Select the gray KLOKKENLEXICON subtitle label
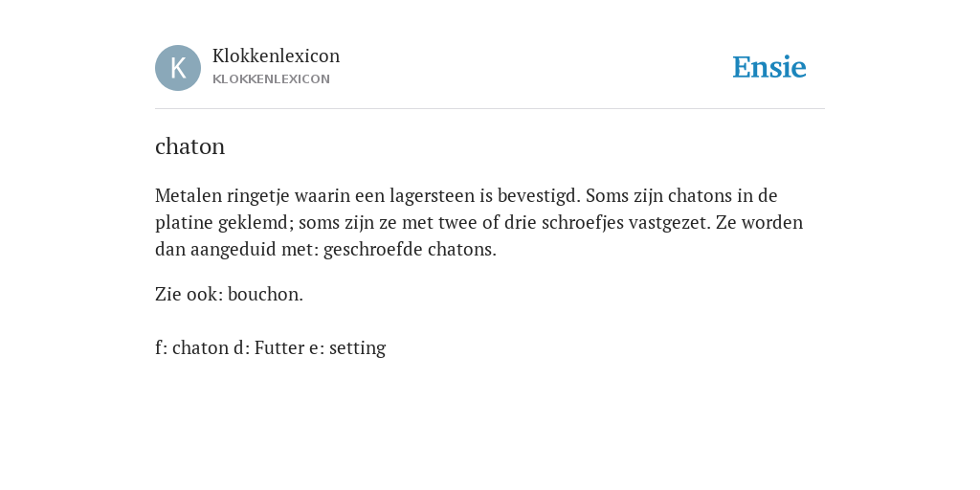Image resolution: width=980 pixels, height=490 pixels. 271,79
